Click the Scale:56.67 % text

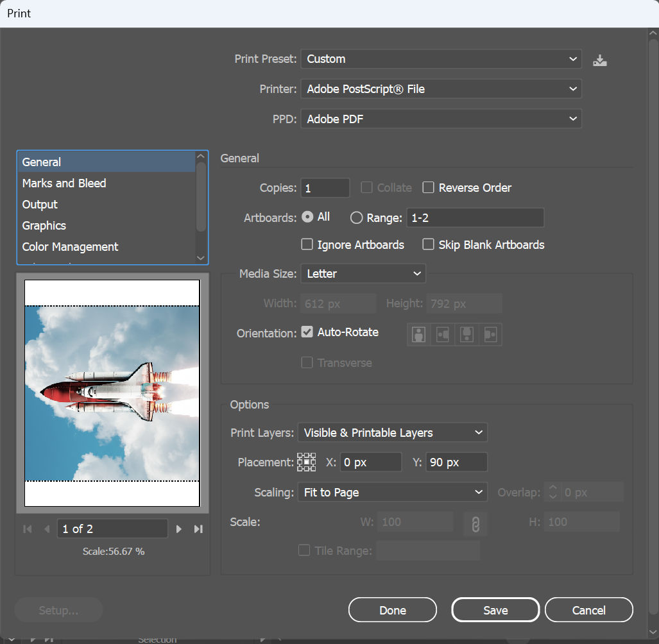[x=114, y=551]
